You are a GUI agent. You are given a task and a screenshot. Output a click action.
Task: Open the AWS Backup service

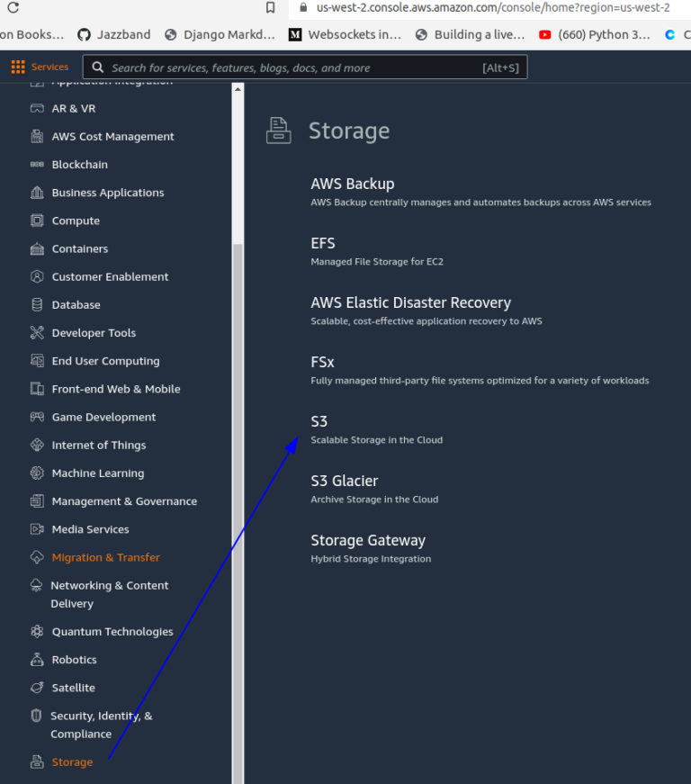pos(352,183)
